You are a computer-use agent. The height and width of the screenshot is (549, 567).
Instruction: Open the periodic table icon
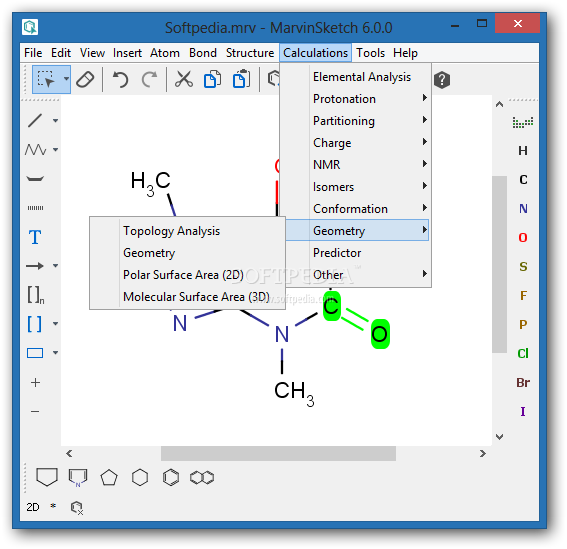(x=523, y=122)
